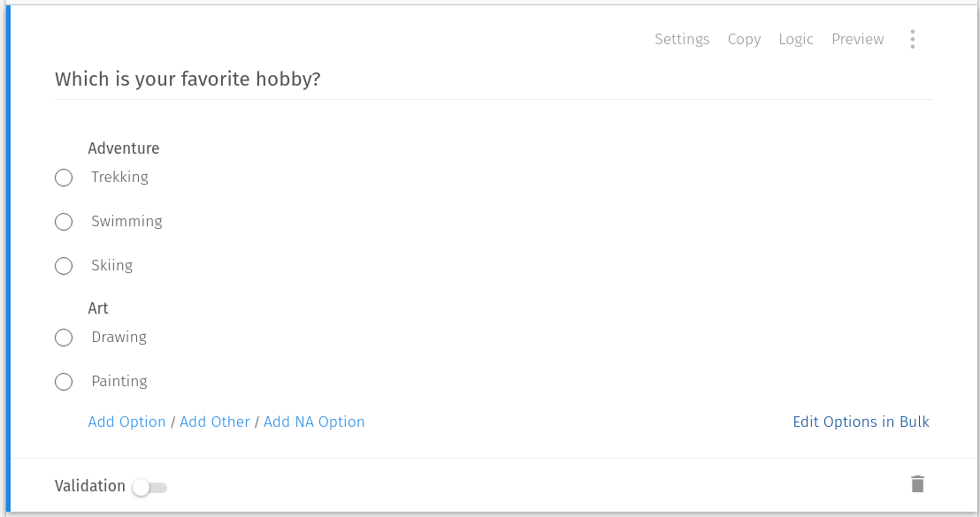Open the Settings menu item
980x517 pixels.
(x=682, y=39)
